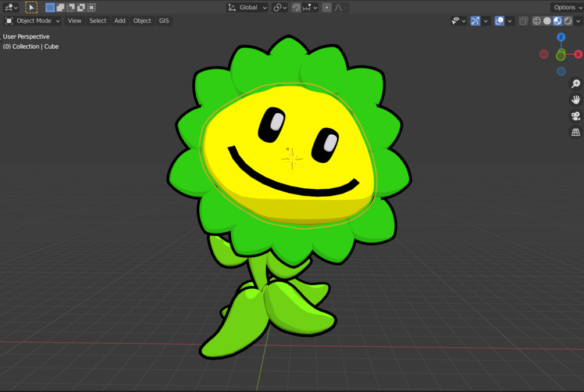Open the Global transform orientation dropdown
The width and height of the screenshot is (584, 392).
coord(248,8)
